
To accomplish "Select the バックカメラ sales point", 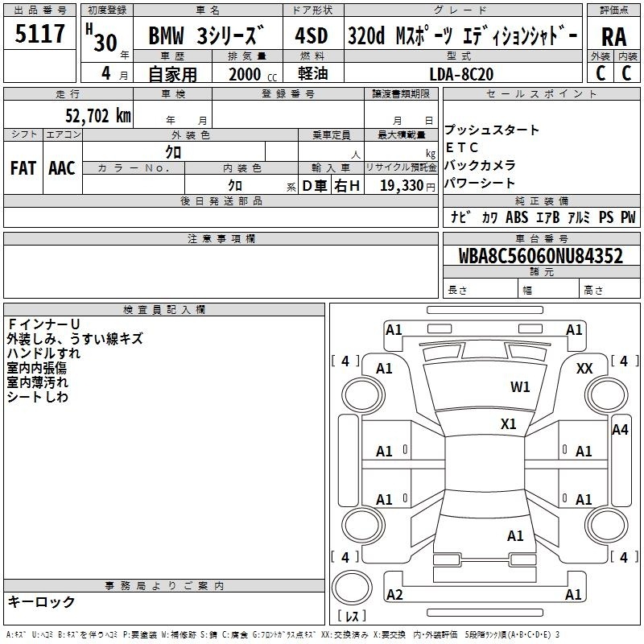I will tap(480, 166).
